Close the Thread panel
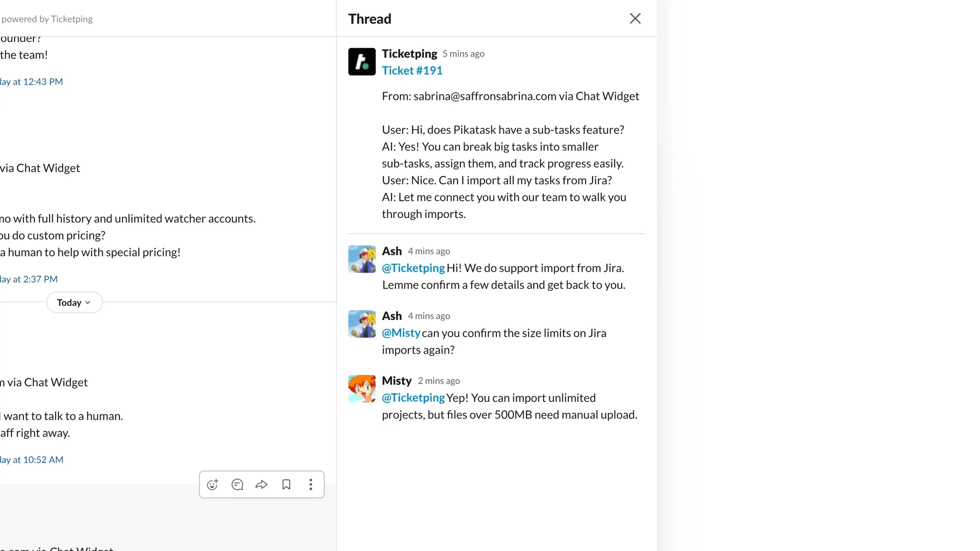 [x=635, y=19]
